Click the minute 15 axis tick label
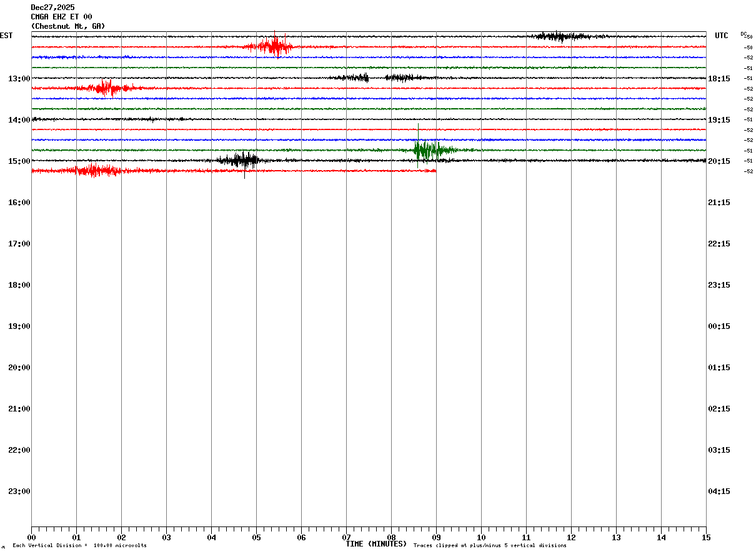This screenshot has height=554, width=756. [706, 538]
